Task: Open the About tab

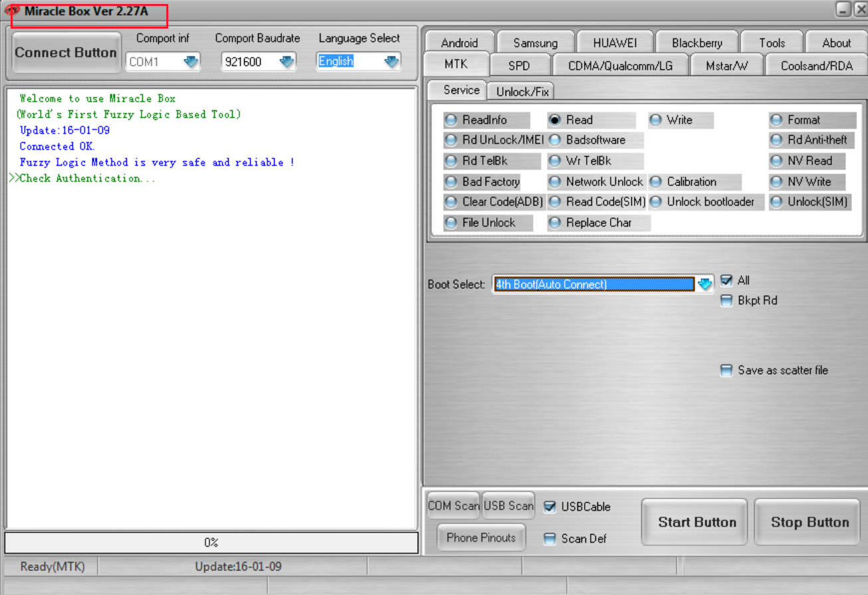Action: pyautogui.click(x=836, y=43)
